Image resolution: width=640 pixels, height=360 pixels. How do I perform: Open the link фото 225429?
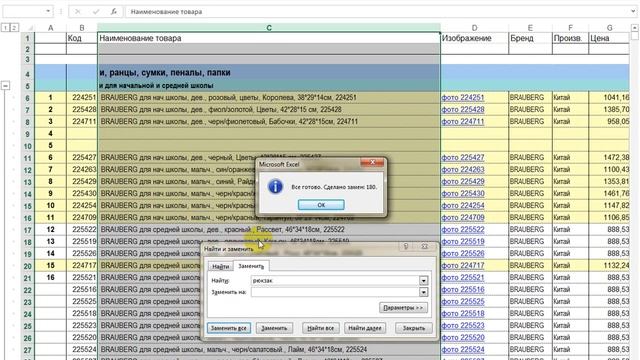(x=463, y=181)
